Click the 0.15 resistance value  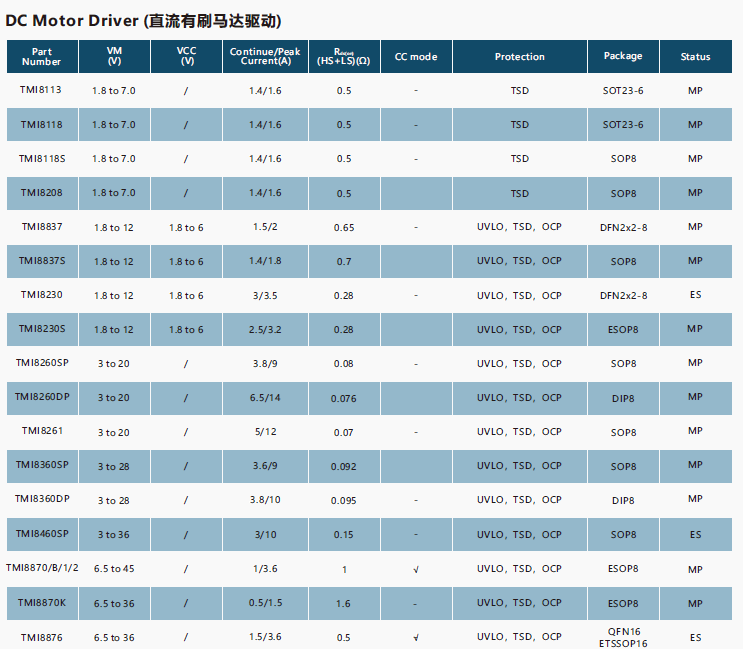[344, 534]
